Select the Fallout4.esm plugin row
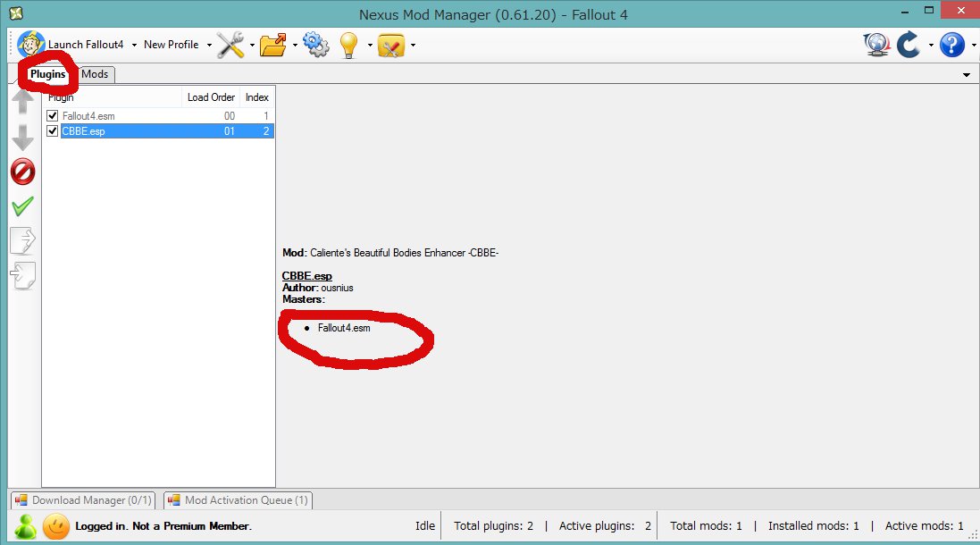Screen dimensions: 980x545 [159, 115]
